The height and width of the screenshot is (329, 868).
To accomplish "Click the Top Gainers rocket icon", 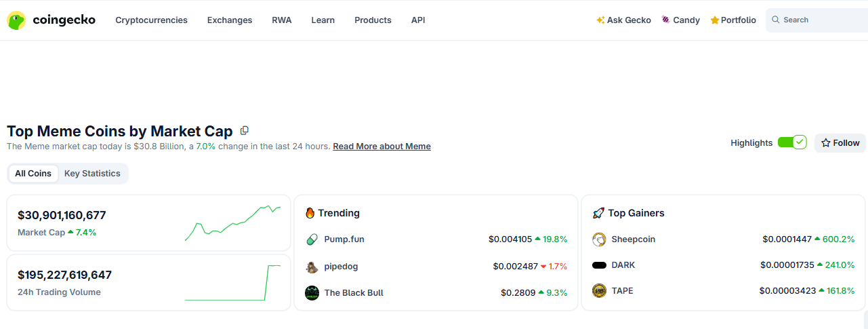I will coord(598,213).
